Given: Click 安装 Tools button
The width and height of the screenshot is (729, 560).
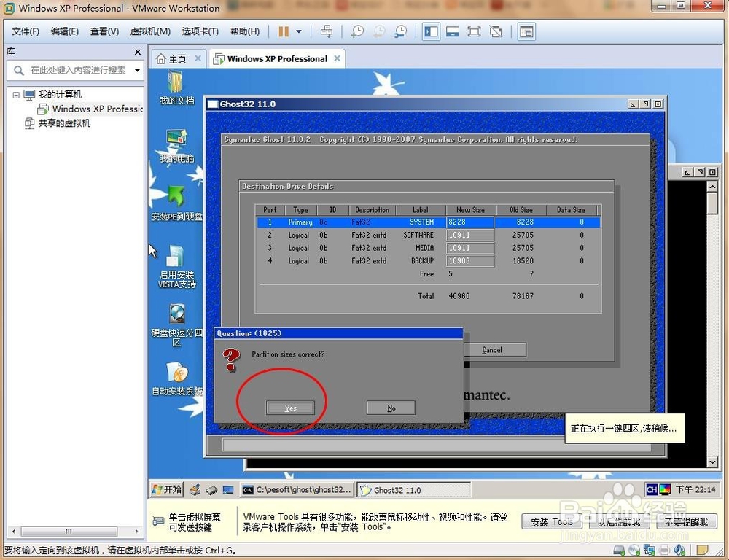Looking at the screenshot, I should [551, 522].
